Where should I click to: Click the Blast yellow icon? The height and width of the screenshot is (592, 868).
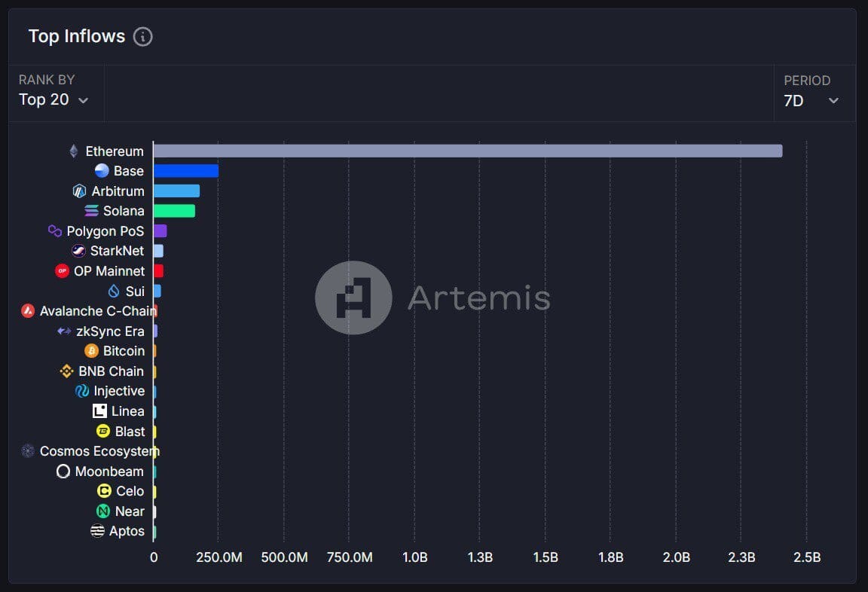click(103, 431)
